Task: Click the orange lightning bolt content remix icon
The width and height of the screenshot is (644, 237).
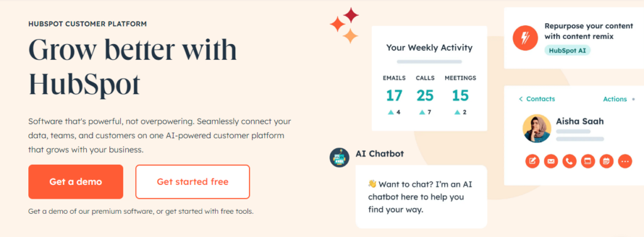Action: tap(525, 38)
